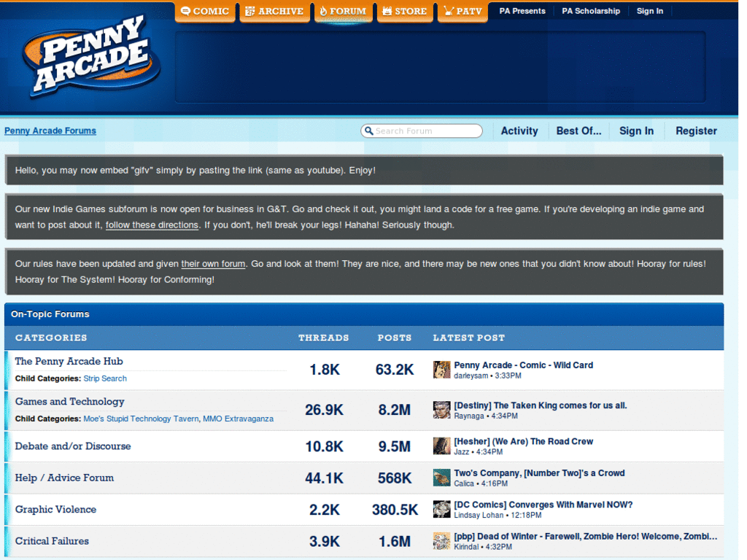The height and width of the screenshot is (560, 747).
Task: Watch PATV videos
Action: (x=462, y=11)
